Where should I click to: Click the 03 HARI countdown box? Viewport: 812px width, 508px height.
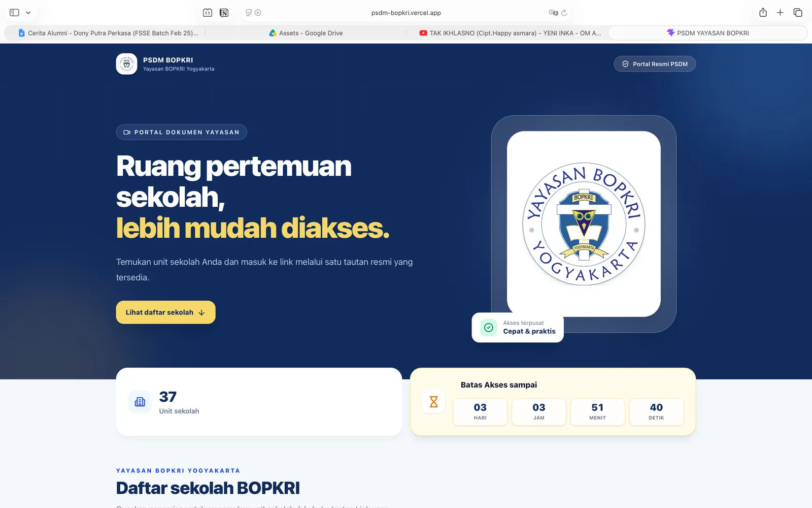pyautogui.click(x=480, y=411)
